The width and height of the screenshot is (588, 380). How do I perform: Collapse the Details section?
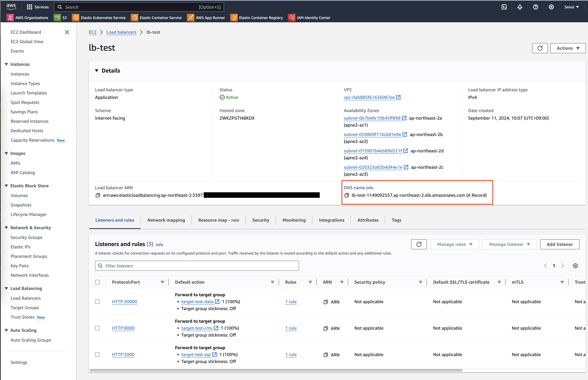[x=97, y=71]
